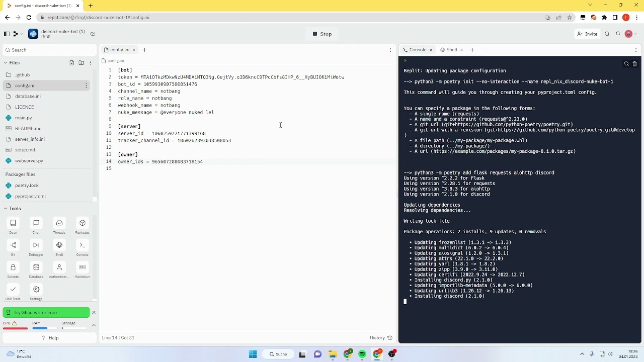Collapse the resource usage panel
The height and width of the screenshot is (362, 644).
click(94, 325)
